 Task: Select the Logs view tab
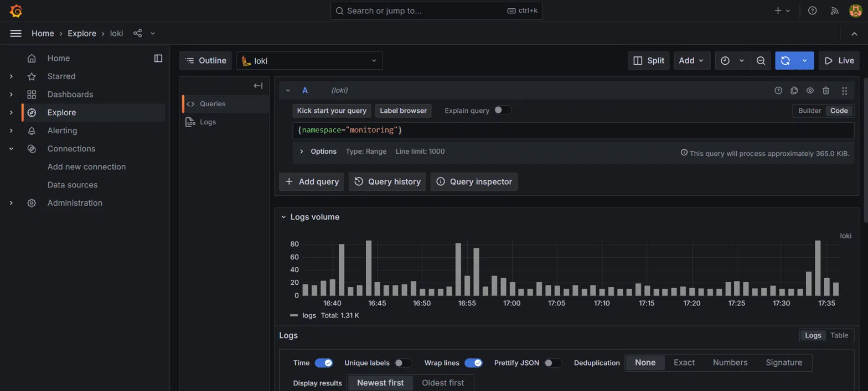813,335
